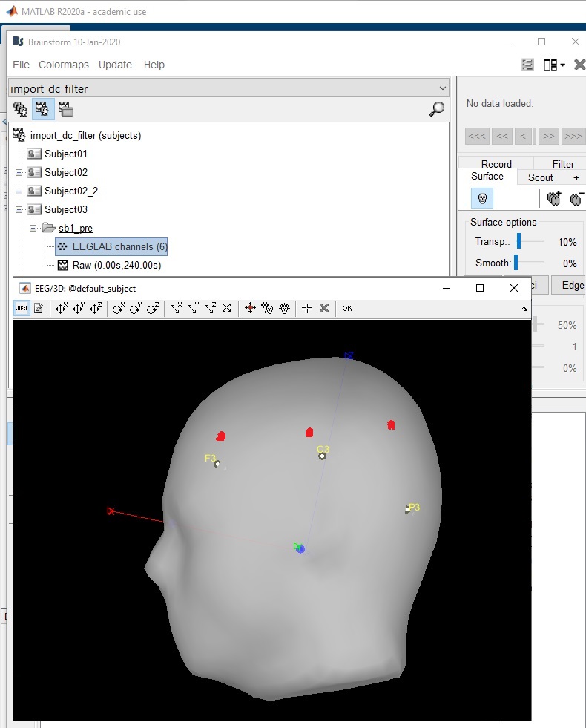Step forward with the >> time button
This screenshot has width=586, height=728.
point(548,136)
